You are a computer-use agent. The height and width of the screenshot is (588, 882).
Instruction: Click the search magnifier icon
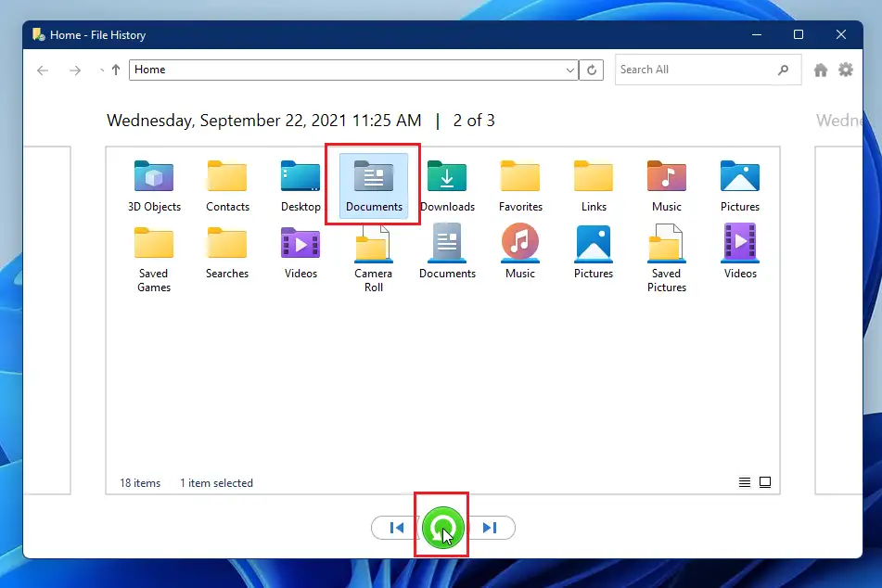pos(783,70)
